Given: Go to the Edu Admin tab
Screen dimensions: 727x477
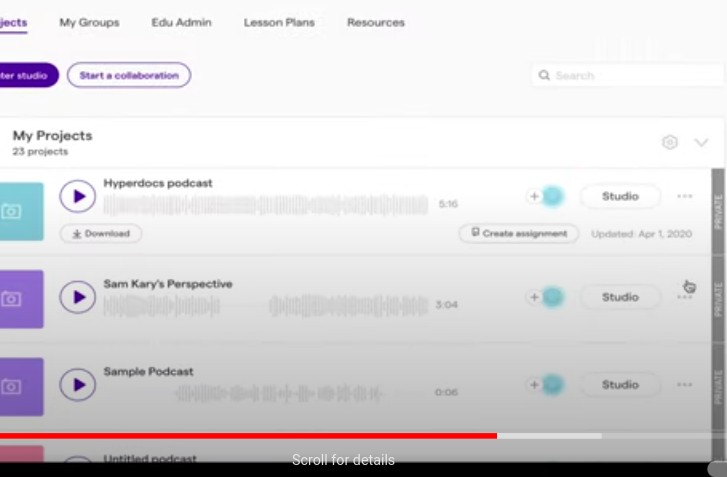Looking at the screenshot, I should coord(181,22).
